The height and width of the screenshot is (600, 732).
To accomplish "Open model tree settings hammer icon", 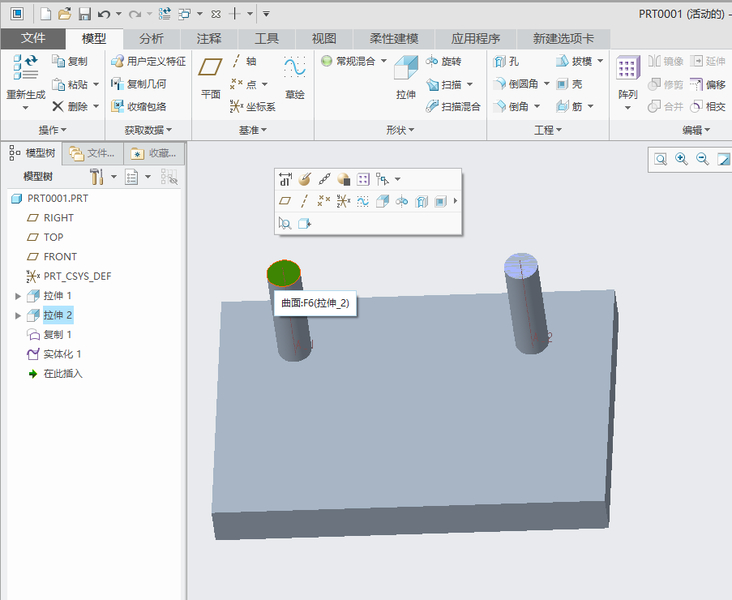I will pos(97,176).
